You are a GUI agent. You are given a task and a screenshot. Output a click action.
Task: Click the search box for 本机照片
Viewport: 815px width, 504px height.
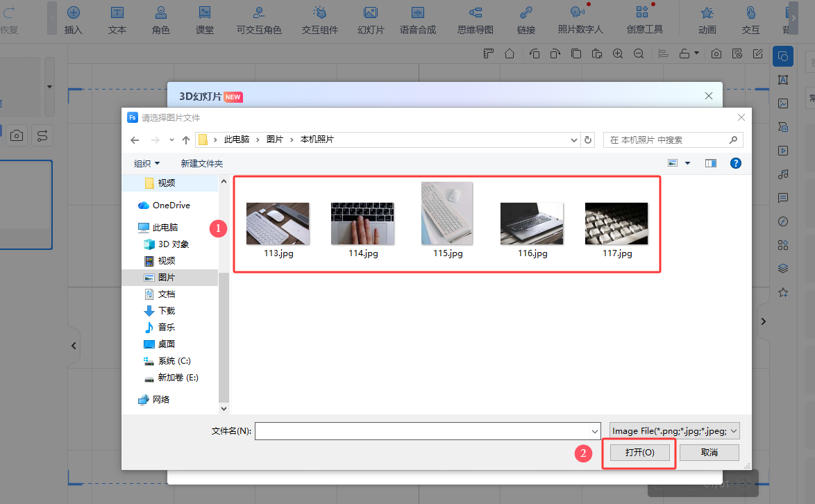[x=666, y=140]
